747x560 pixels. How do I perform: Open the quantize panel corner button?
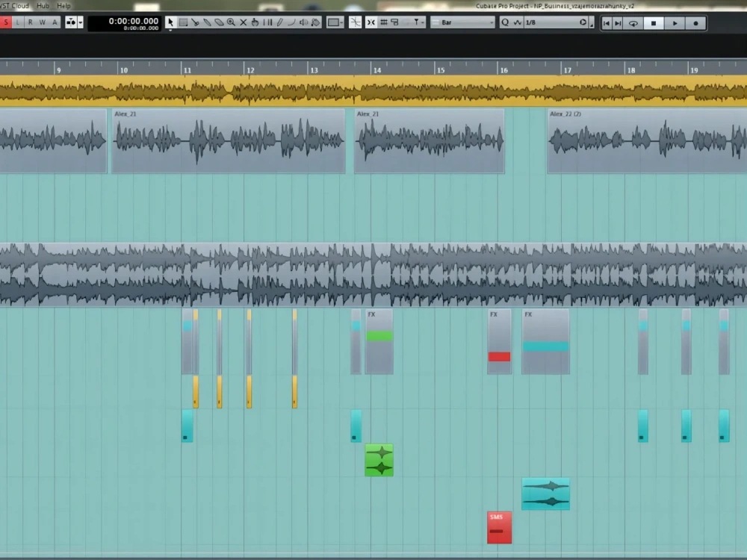[592, 23]
